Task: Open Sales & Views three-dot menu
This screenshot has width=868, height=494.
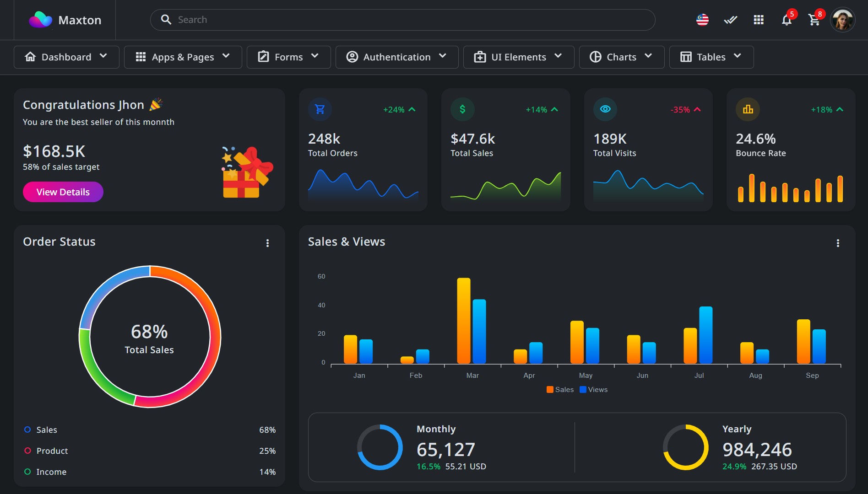Action: click(x=838, y=243)
